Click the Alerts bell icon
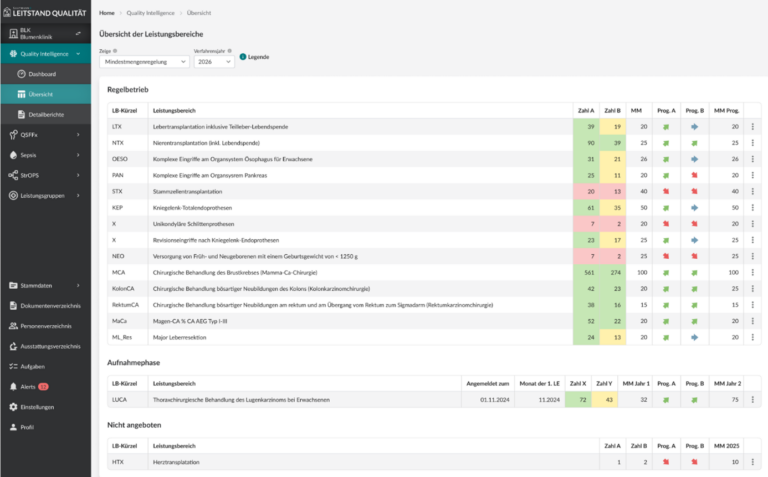 [x=13, y=386]
